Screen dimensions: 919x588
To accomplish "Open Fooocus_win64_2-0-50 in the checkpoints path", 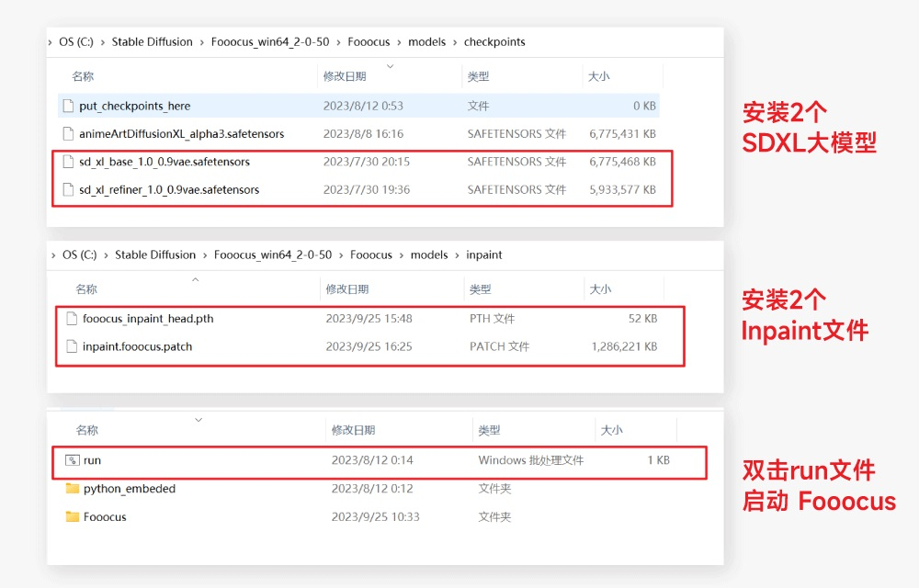I will coord(269,42).
